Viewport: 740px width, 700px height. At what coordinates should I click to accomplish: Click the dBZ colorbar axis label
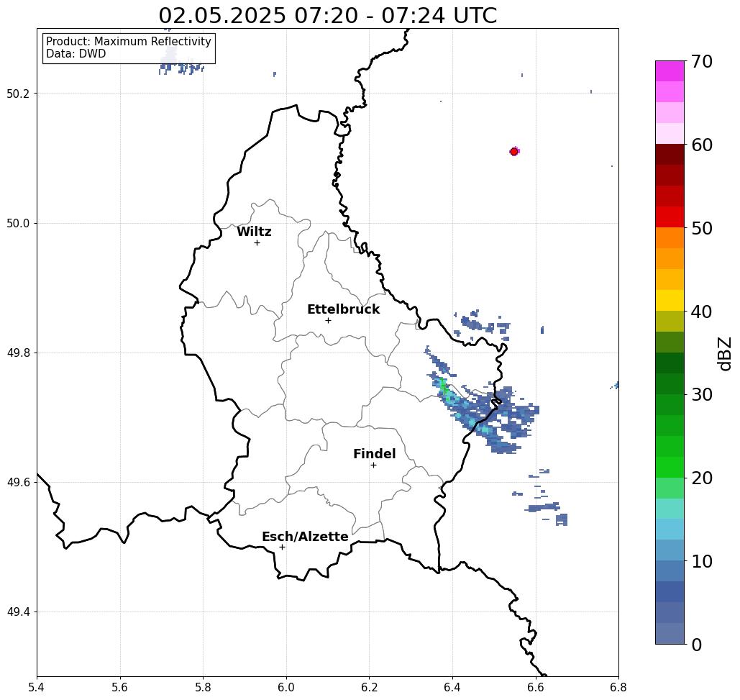coord(724,353)
